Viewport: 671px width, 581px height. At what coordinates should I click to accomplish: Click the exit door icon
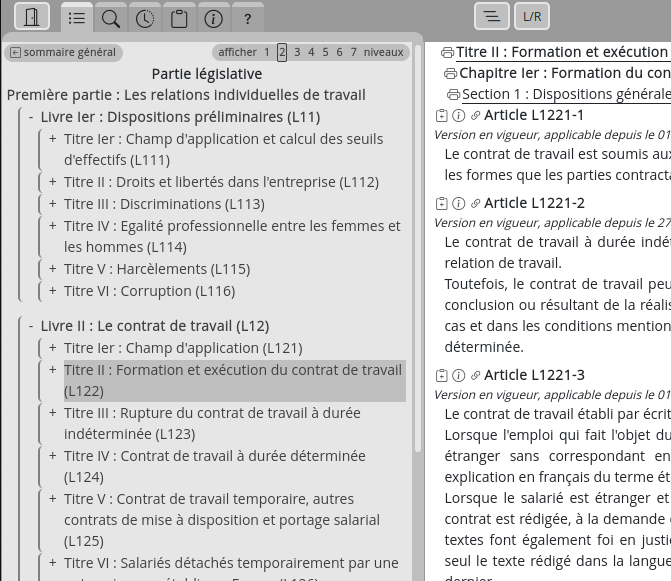click(x=32, y=17)
